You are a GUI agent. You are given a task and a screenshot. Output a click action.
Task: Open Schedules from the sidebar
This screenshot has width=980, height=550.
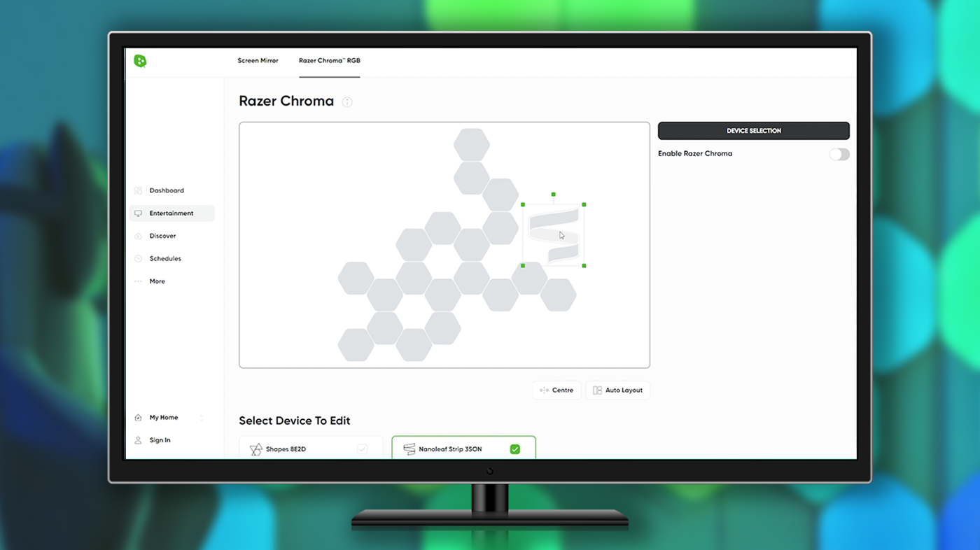click(165, 259)
